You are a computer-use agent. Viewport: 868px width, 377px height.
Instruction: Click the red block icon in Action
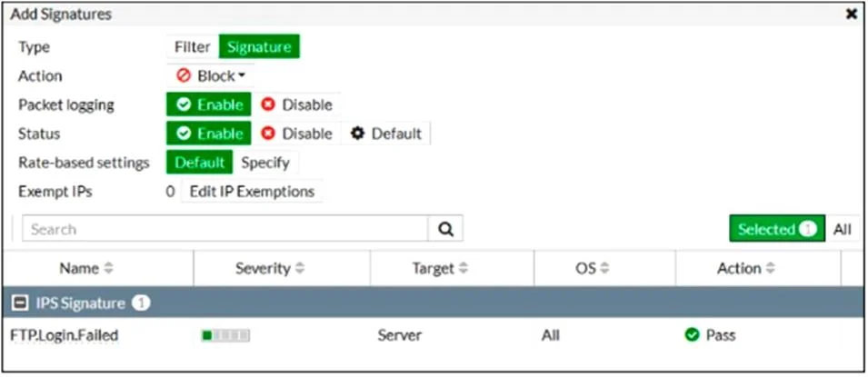[184, 75]
